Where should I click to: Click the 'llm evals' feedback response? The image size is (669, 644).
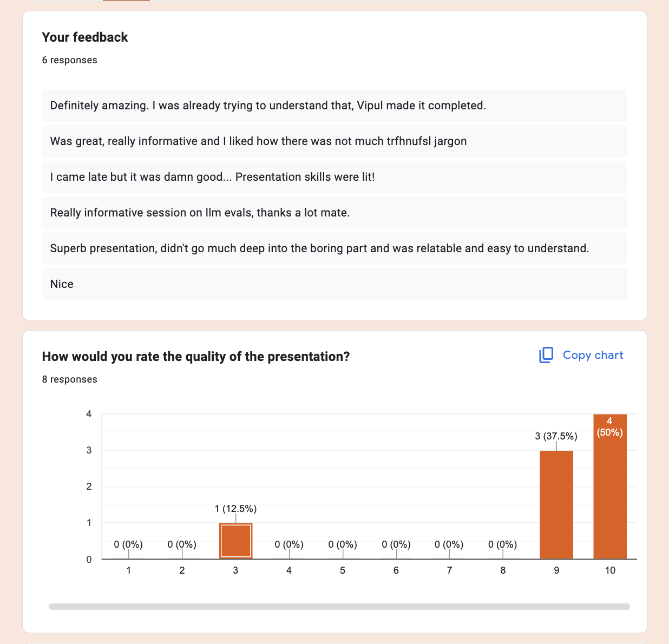[x=334, y=213]
